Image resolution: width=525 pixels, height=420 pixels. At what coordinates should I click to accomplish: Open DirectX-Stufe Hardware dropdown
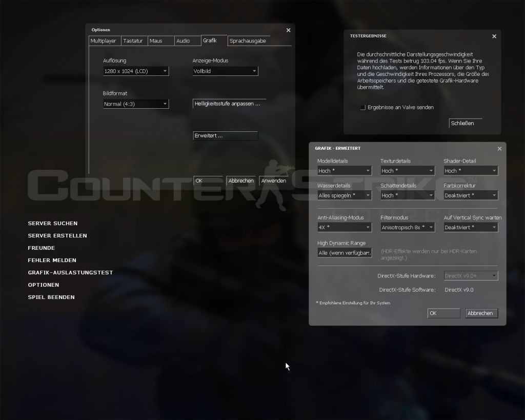pos(471,276)
